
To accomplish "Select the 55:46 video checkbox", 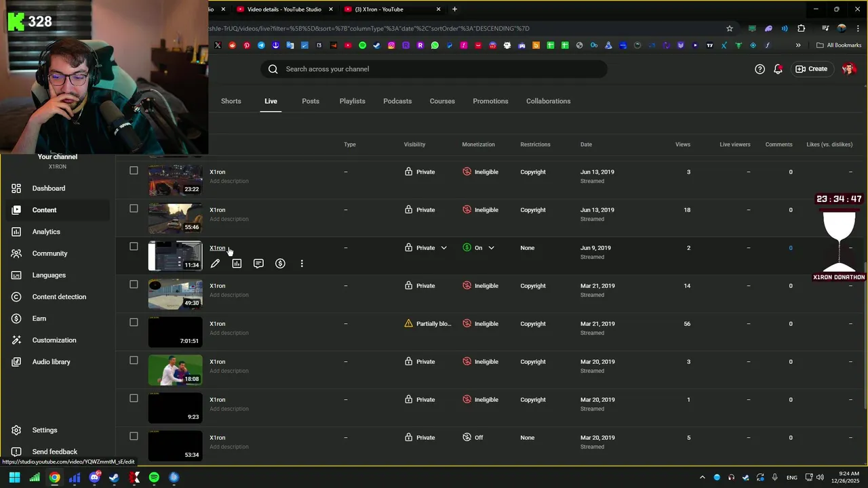I will pyautogui.click(x=134, y=209).
